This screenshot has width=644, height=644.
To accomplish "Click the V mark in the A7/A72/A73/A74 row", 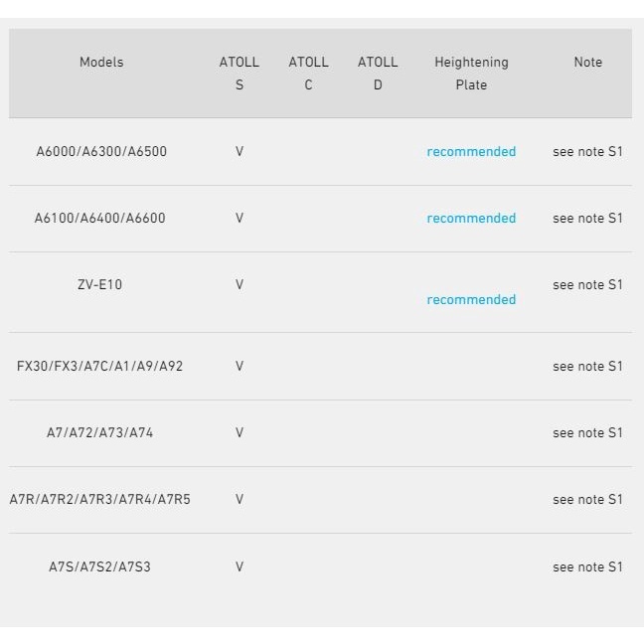I will [x=240, y=433].
